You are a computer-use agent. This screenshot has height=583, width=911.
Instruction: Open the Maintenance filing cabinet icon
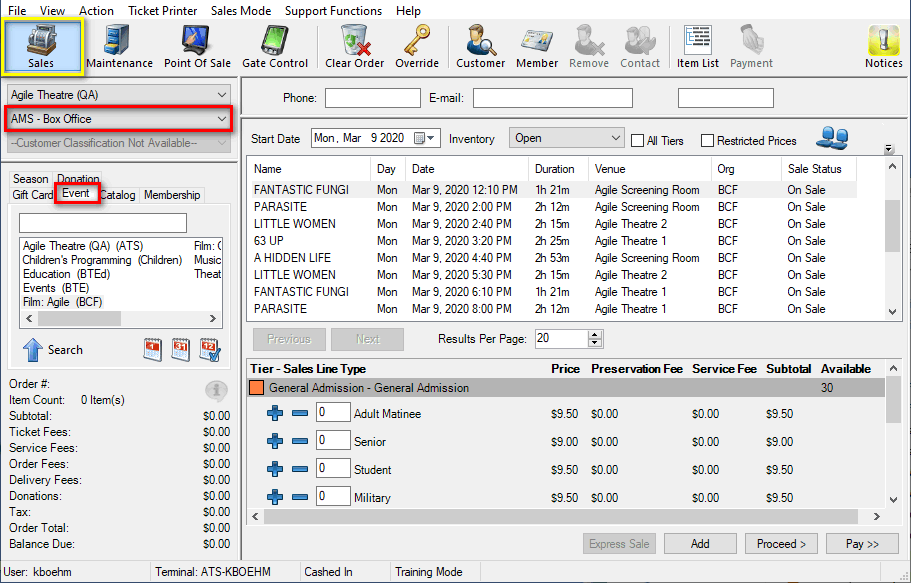coord(119,47)
